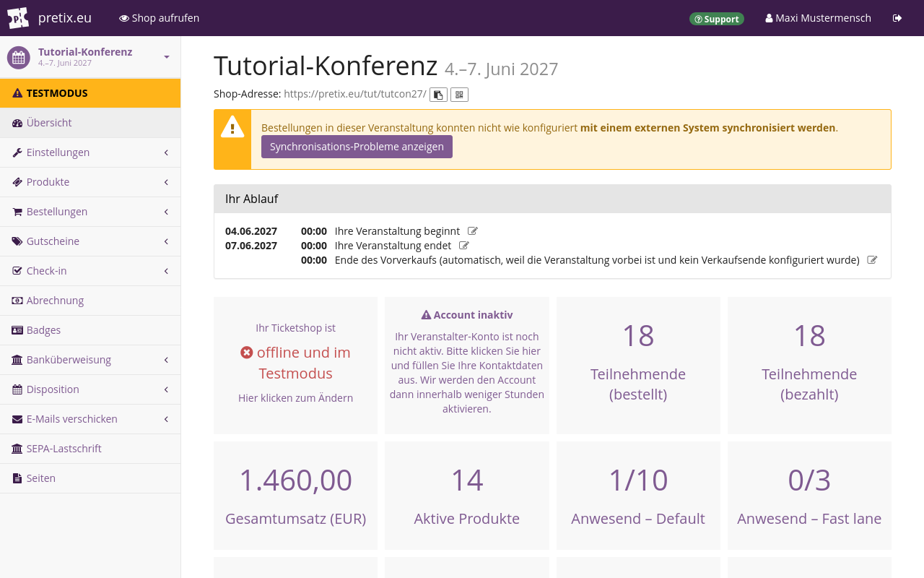Click the Disposition calendar icon
The image size is (924, 578).
pyautogui.click(x=17, y=389)
